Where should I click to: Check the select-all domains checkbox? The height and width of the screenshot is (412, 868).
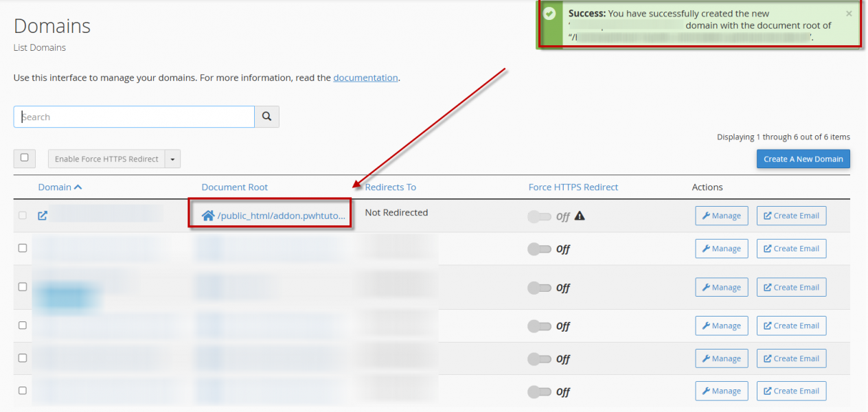pos(24,158)
